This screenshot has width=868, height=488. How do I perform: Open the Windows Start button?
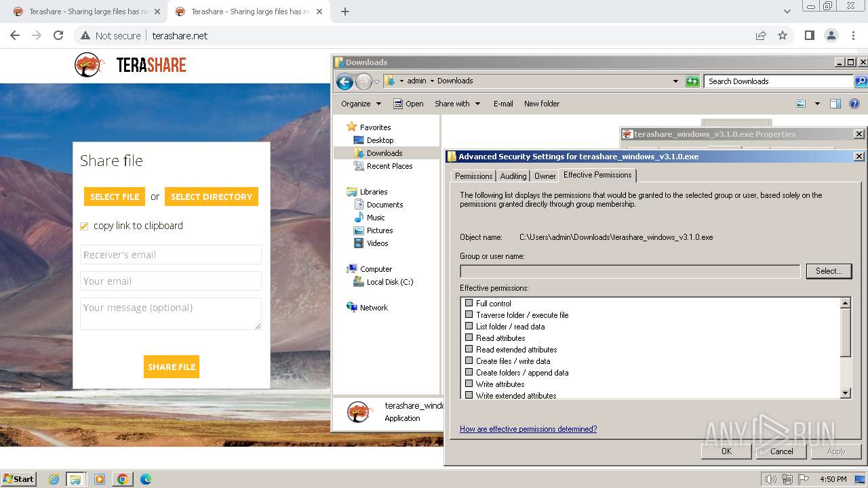[x=18, y=479]
